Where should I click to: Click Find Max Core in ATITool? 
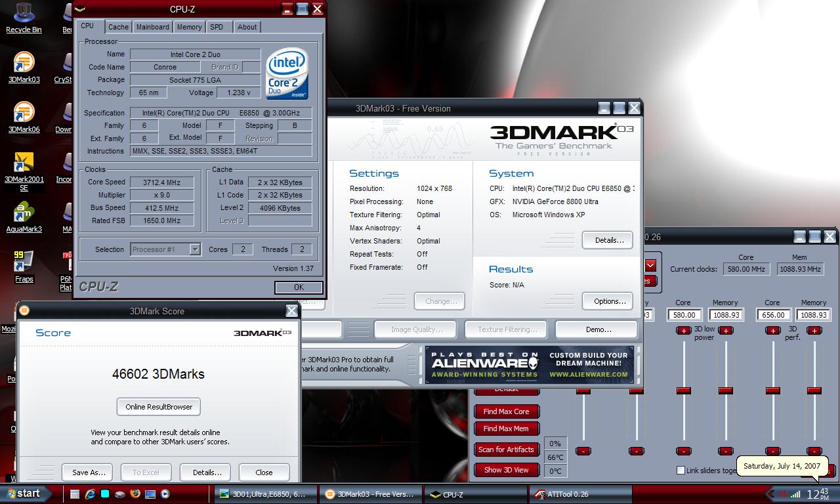tap(507, 411)
